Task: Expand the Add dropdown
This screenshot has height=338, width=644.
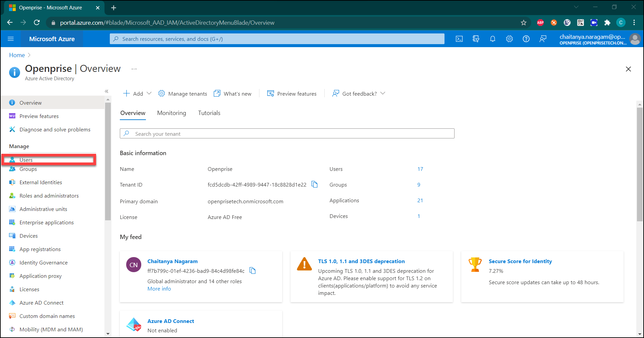Action: [x=149, y=93]
